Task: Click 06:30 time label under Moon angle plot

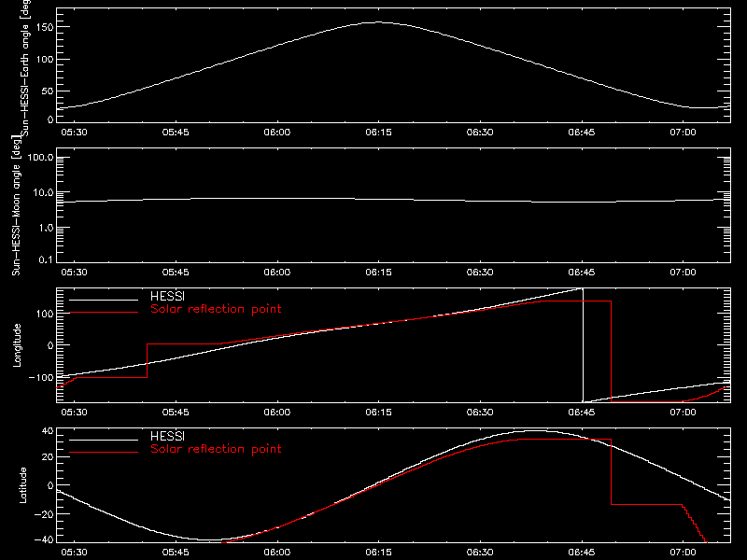Action: [480, 273]
